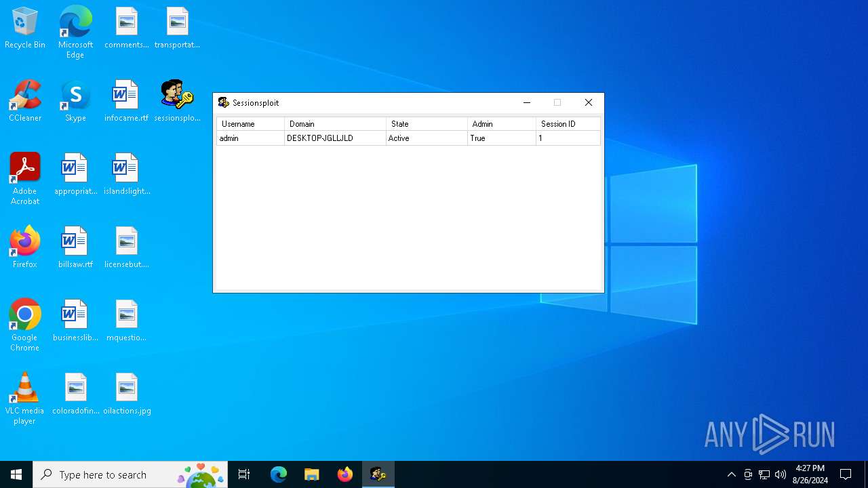Screen dimensions: 868x488
Task: Open VLC media player desktop shortcut
Action: tap(25, 398)
